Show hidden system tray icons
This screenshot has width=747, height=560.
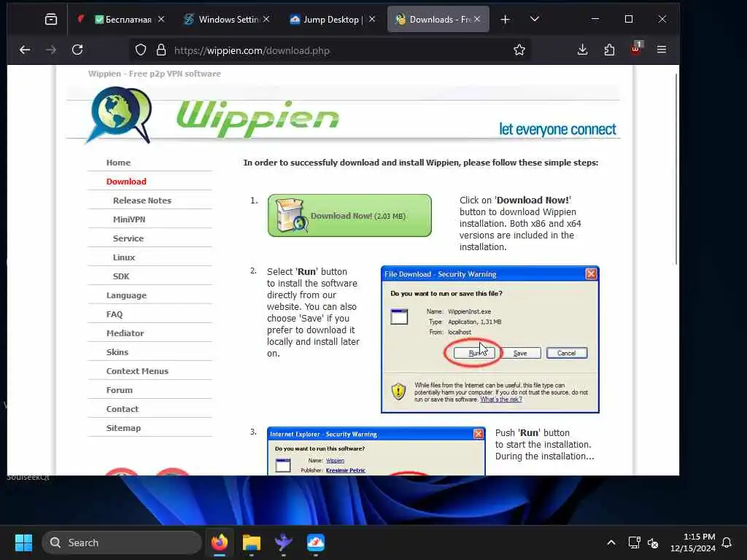pos(611,542)
